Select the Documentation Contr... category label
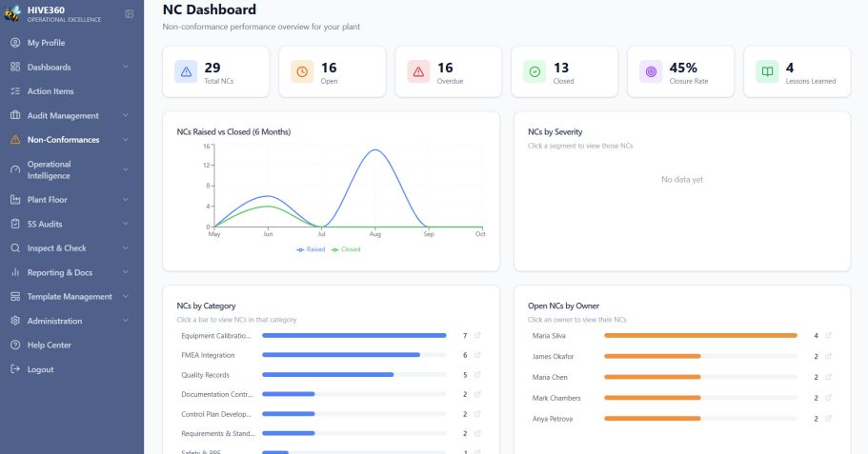 point(217,394)
